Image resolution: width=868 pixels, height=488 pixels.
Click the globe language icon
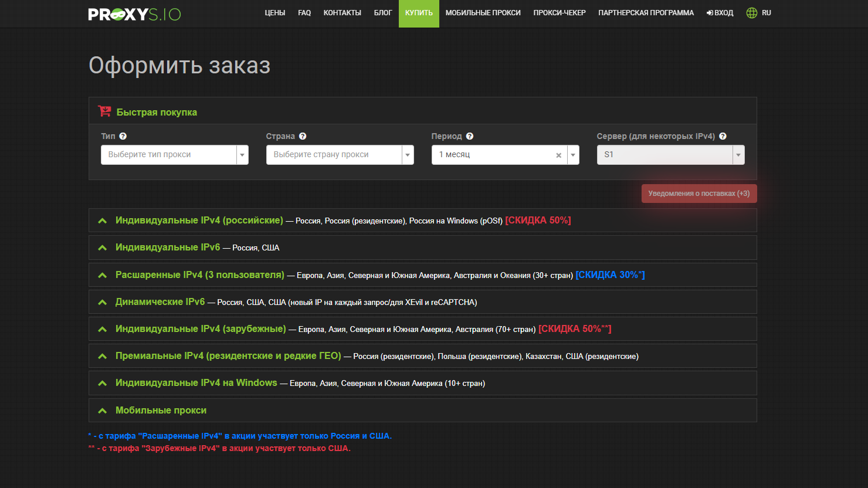point(751,13)
